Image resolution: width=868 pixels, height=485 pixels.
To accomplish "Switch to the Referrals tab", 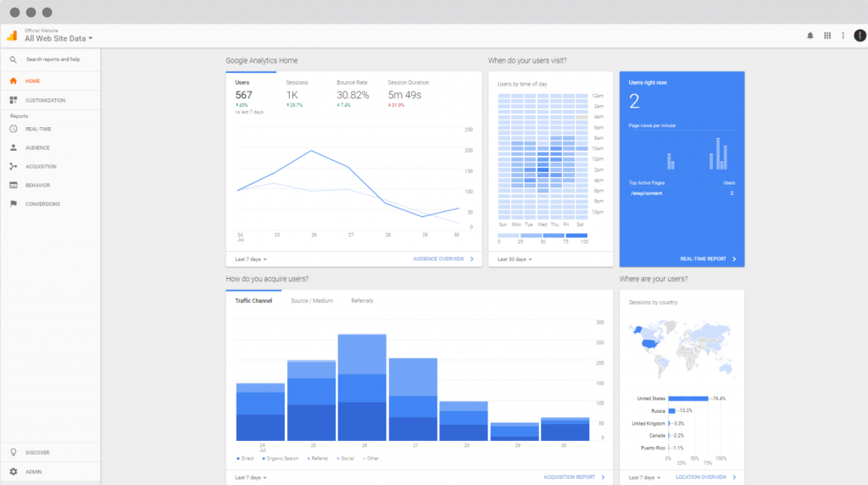I will [x=362, y=301].
